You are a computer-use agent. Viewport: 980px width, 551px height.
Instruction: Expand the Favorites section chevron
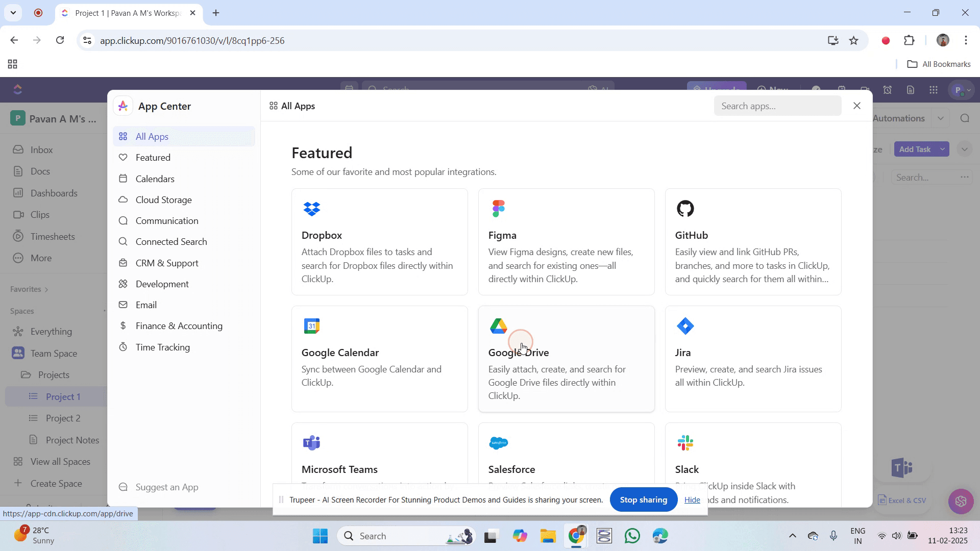(x=46, y=289)
